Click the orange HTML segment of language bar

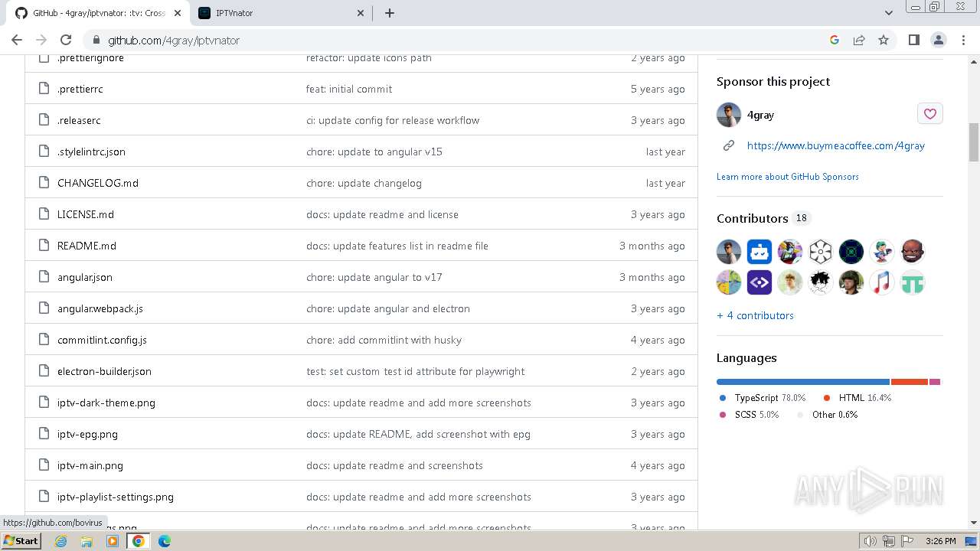(910, 382)
